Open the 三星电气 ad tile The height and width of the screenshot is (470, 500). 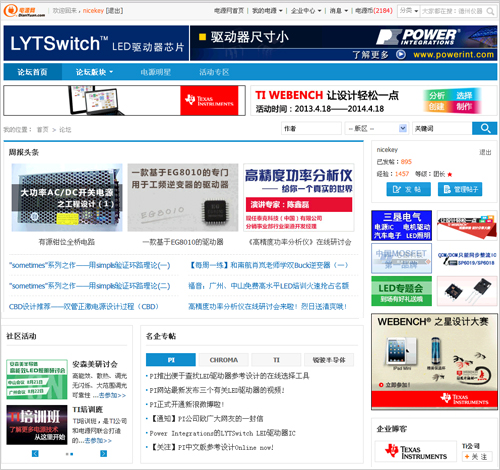pos(402,225)
